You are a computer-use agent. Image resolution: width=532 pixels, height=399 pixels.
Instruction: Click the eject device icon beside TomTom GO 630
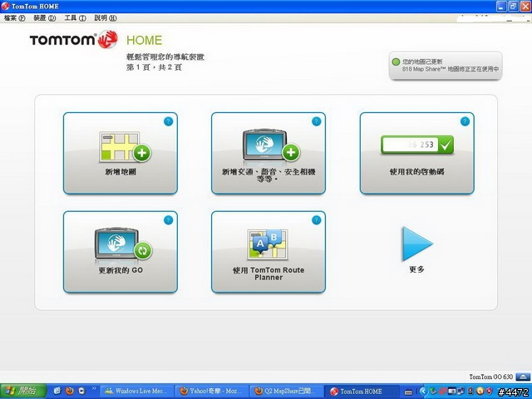[523, 377]
